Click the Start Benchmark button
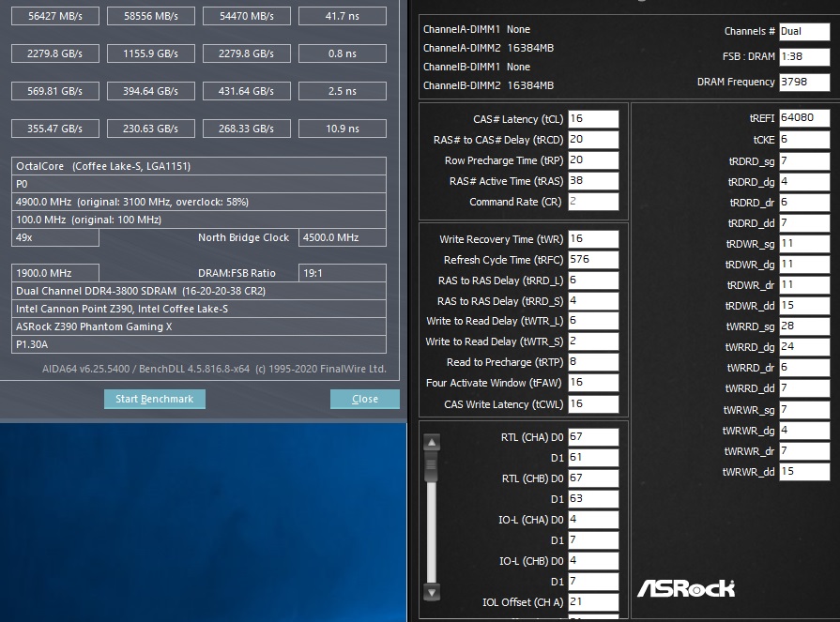 [154, 399]
